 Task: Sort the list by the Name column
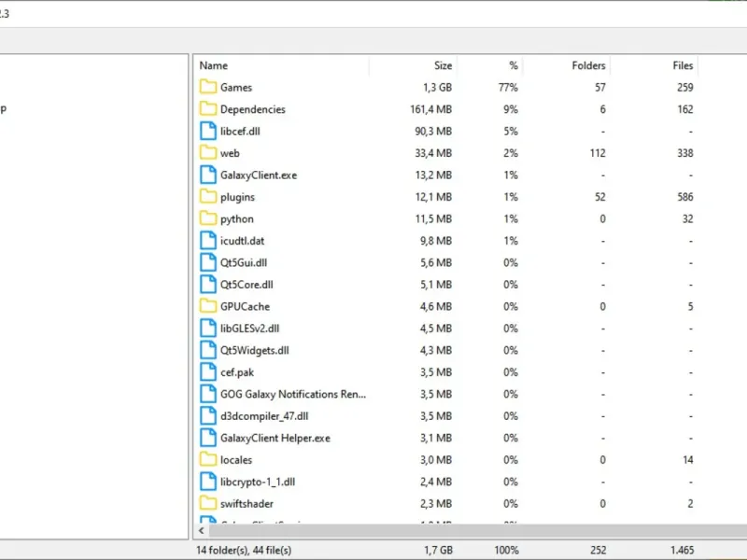point(281,65)
